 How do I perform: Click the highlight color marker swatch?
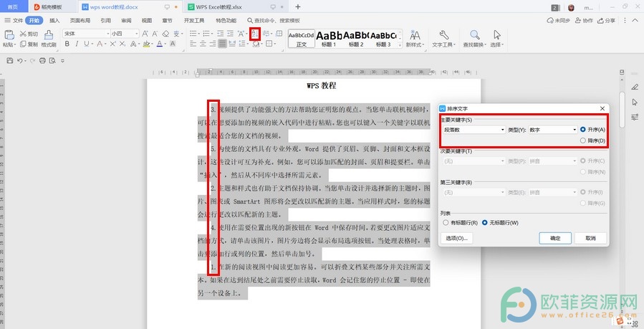pyautogui.click(x=146, y=44)
